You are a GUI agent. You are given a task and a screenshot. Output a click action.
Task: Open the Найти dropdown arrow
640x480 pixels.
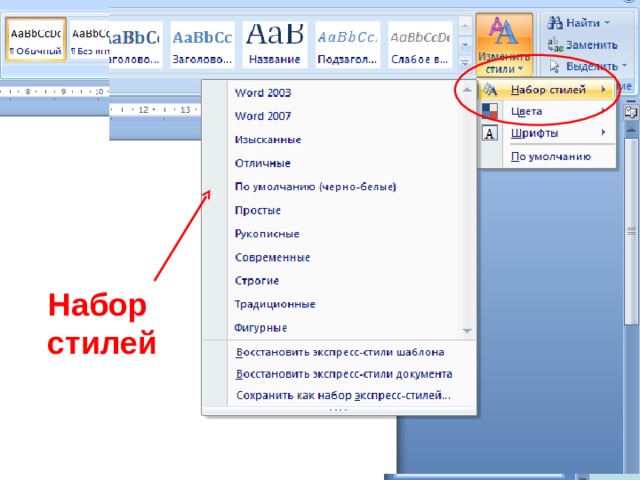607,22
